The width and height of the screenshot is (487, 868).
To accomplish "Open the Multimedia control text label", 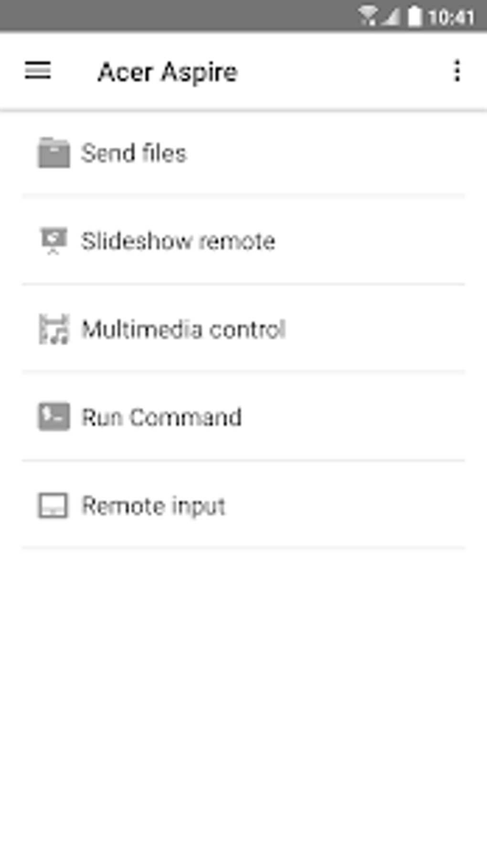I will [184, 329].
